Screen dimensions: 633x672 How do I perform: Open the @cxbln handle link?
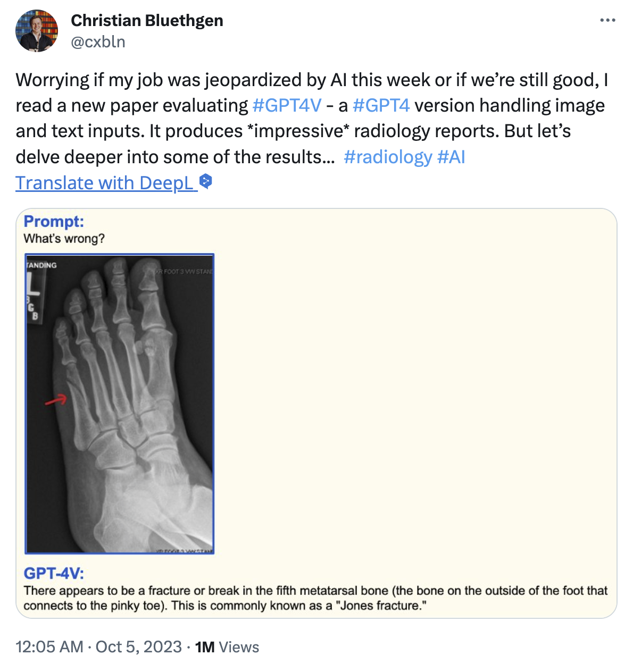tap(98, 41)
